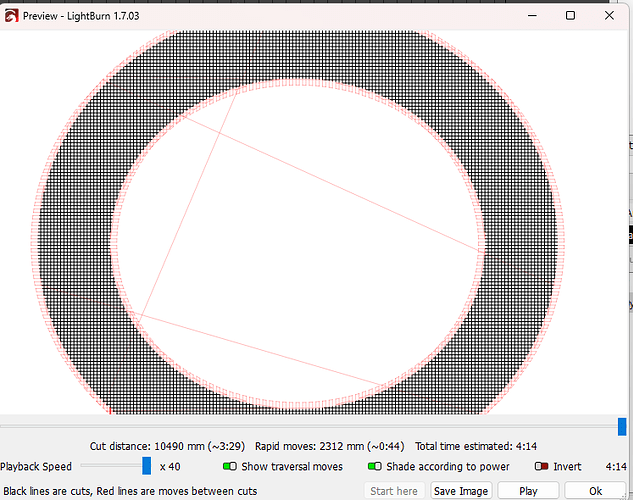Click the Playback Speed slider handle
The image size is (633, 500).
tap(147, 466)
